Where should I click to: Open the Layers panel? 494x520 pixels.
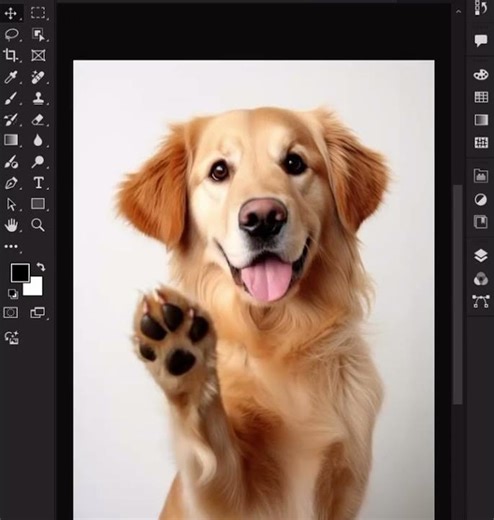[x=481, y=256]
